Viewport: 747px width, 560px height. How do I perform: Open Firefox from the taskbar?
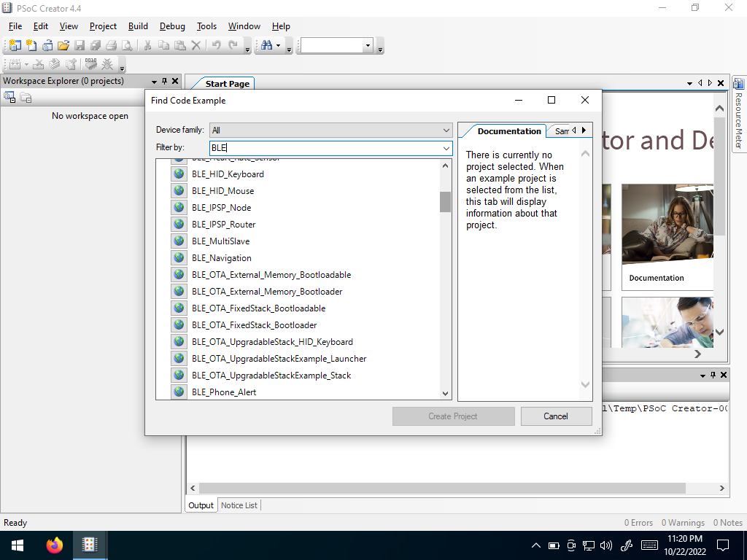[x=54, y=545]
